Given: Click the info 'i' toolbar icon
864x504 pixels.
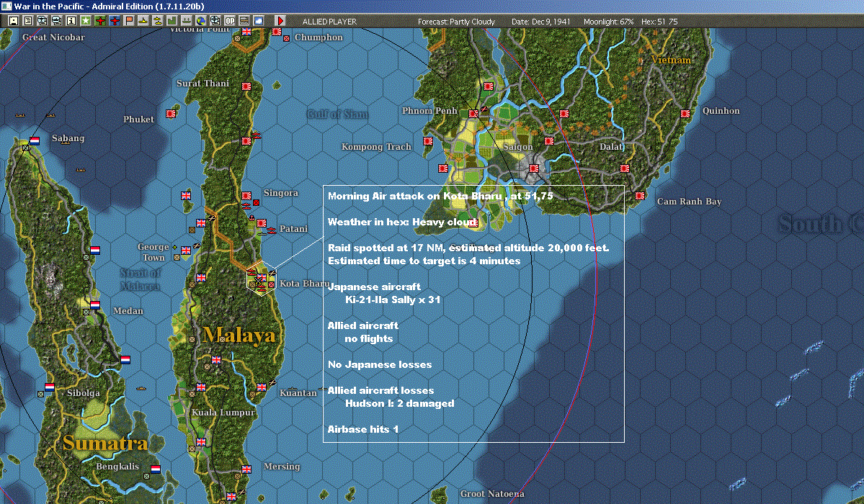Looking at the screenshot, I should pos(71,21).
